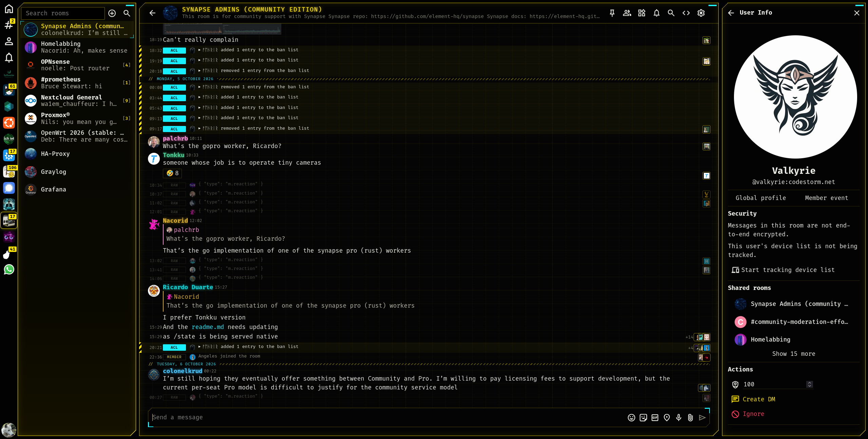Screen dimensions: 868x439
Task: Open the Nextcloud General room
Action: click(77, 101)
